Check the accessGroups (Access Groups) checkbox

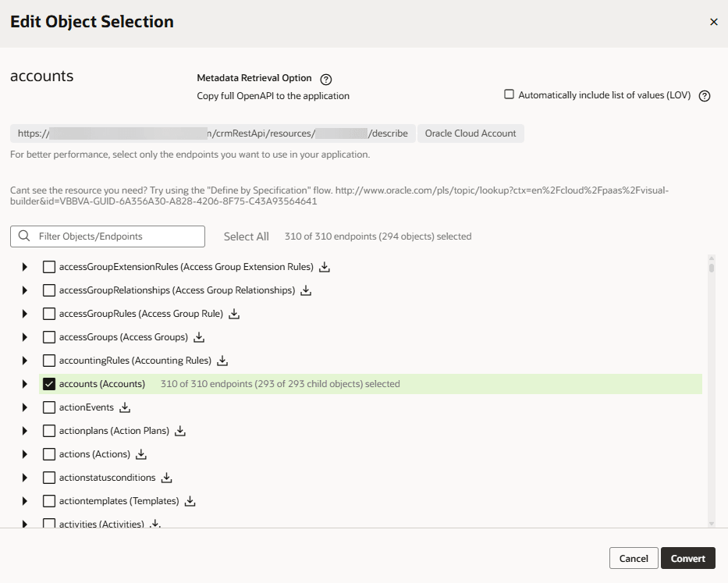49,337
